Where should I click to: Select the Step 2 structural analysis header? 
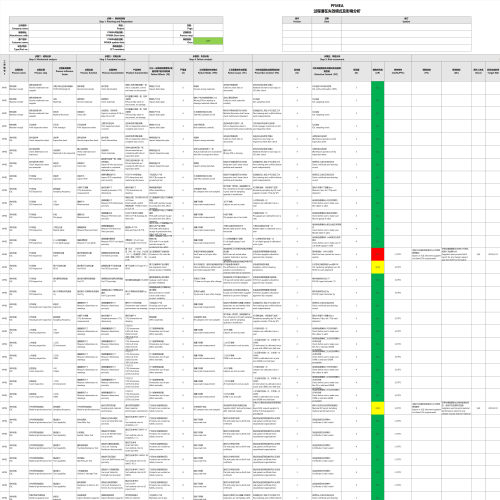[43, 58]
